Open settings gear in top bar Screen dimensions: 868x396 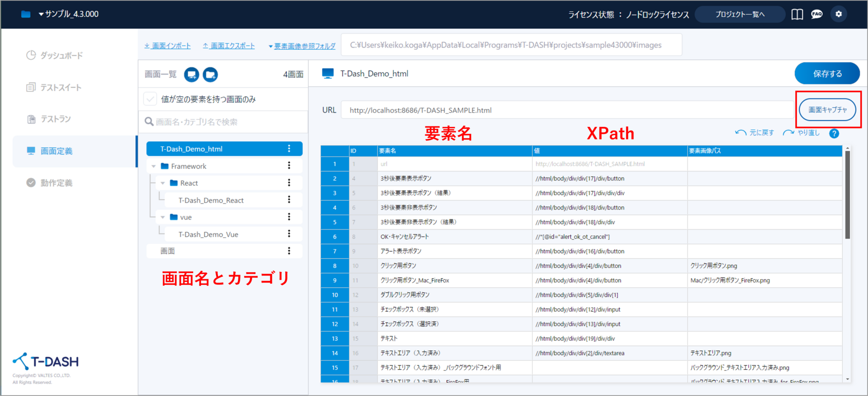click(839, 14)
